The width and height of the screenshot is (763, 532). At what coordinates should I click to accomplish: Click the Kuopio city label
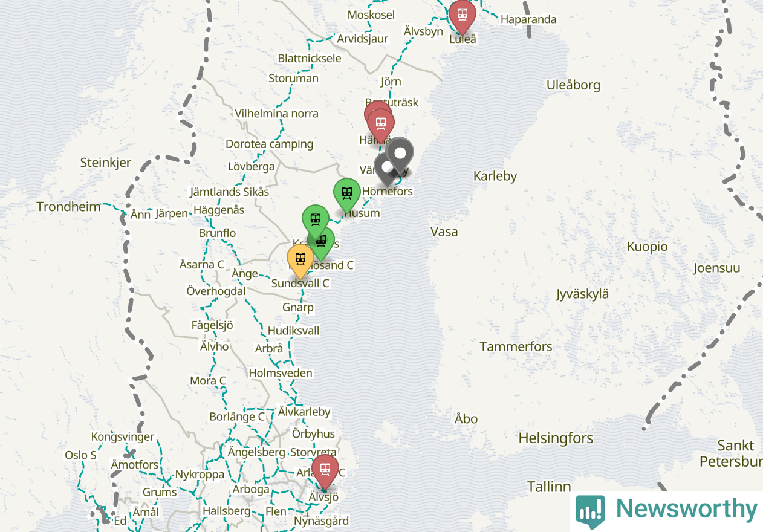click(648, 247)
